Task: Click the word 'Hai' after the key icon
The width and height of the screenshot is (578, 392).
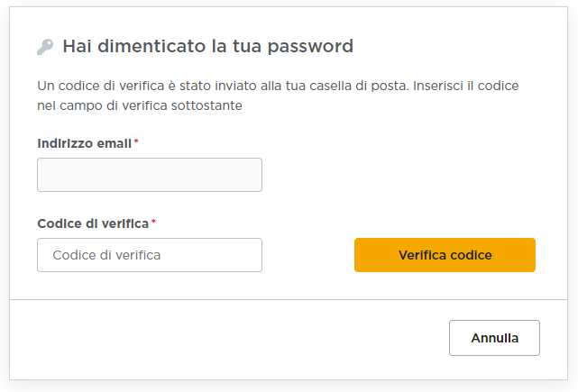Action: (75, 46)
